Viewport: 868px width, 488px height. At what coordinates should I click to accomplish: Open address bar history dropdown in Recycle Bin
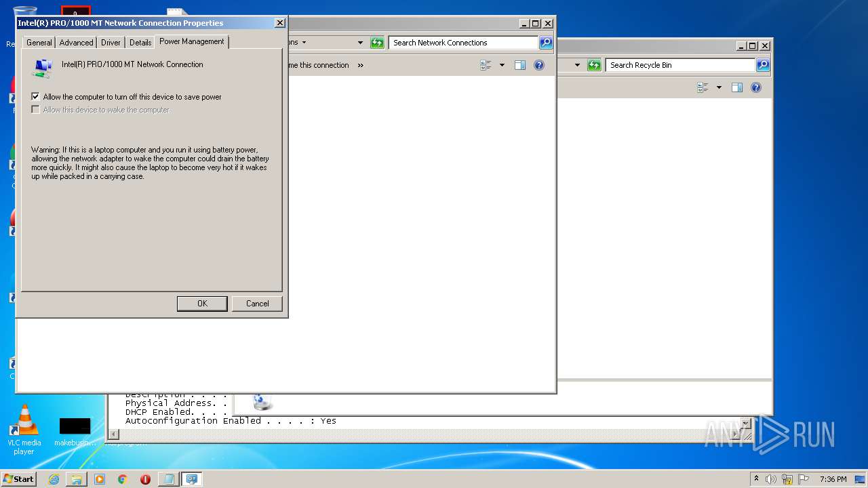coord(577,65)
